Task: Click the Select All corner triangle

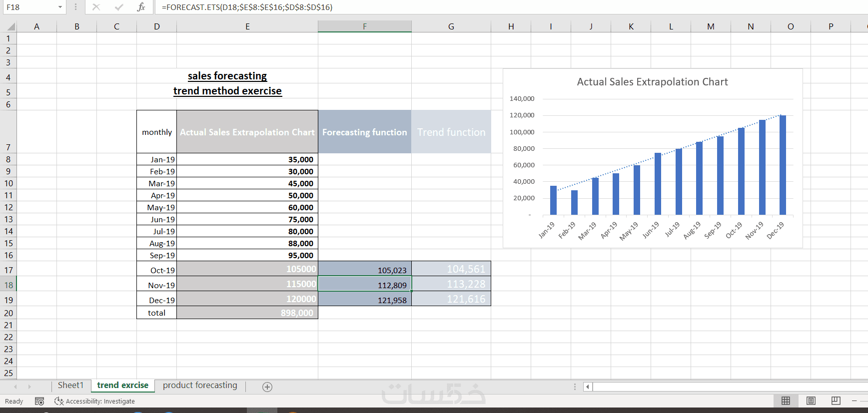Action: (x=10, y=26)
